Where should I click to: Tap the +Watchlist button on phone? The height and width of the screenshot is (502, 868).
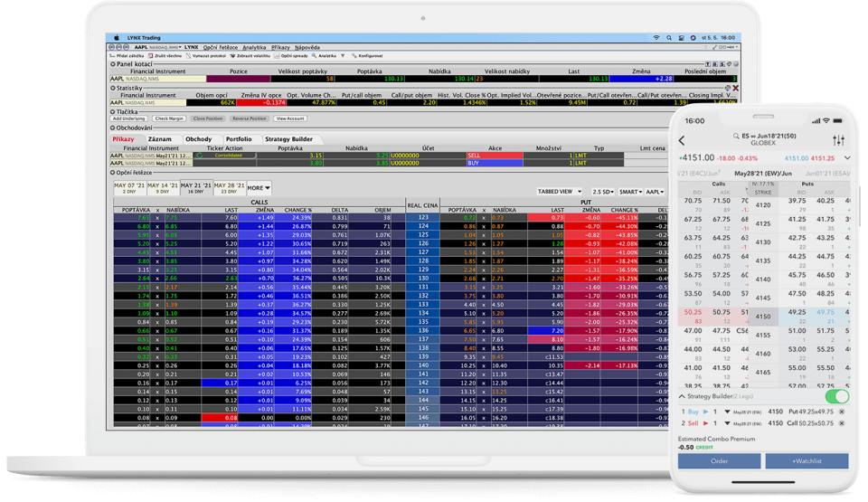807,461
